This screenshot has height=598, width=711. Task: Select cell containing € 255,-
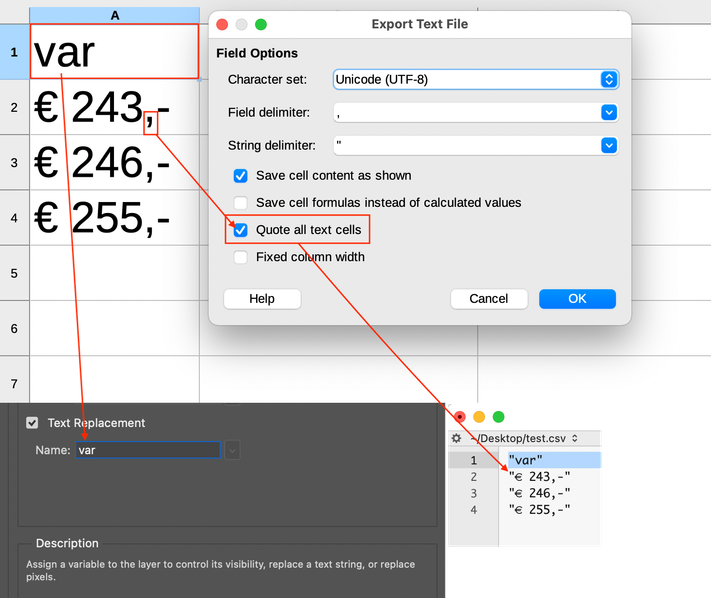tap(114, 218)
